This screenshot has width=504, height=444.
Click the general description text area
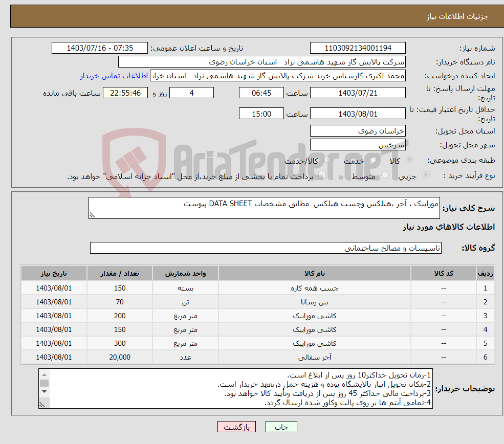[264, 208]
